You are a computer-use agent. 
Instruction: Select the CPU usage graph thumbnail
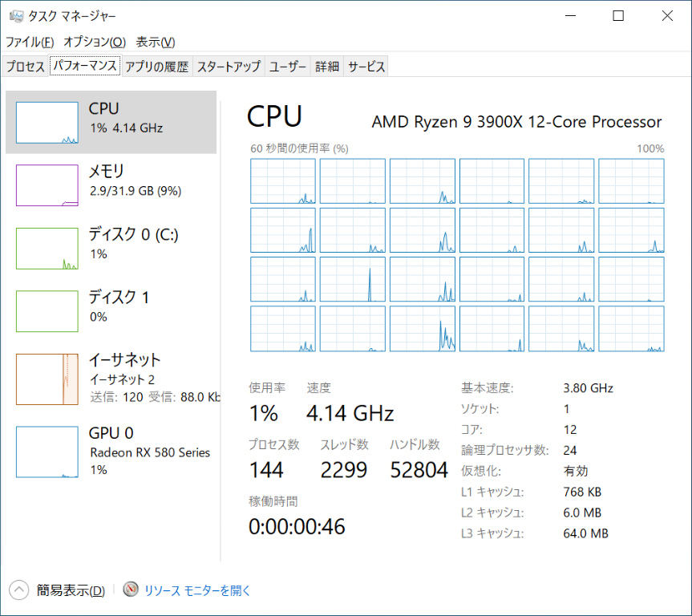(x=47, y=122)
